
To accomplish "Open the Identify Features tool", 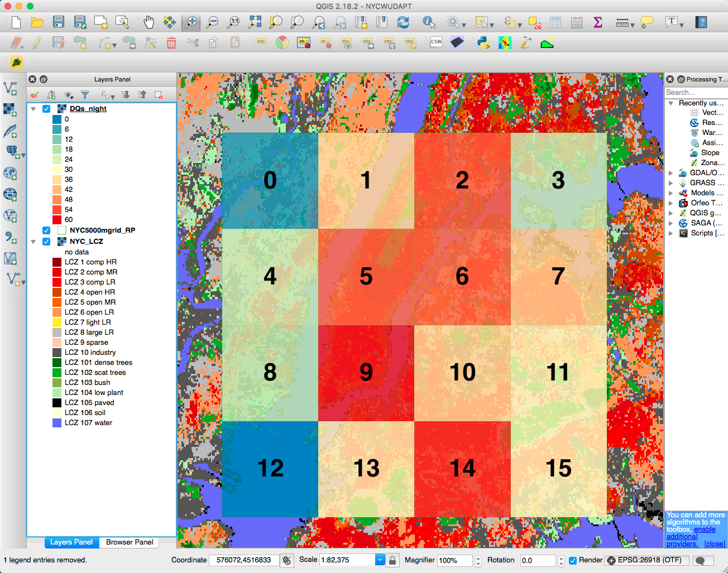I will tap(429, 22).
